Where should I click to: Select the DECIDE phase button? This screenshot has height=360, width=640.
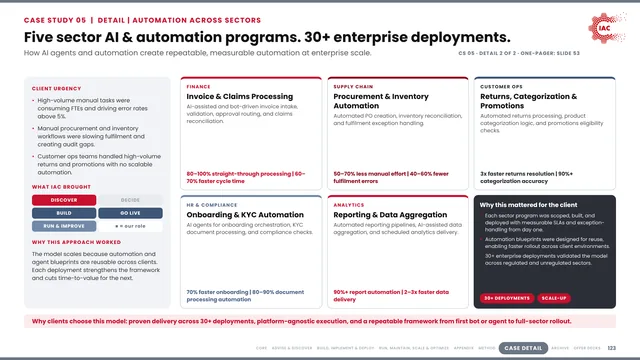click(130, 200)
